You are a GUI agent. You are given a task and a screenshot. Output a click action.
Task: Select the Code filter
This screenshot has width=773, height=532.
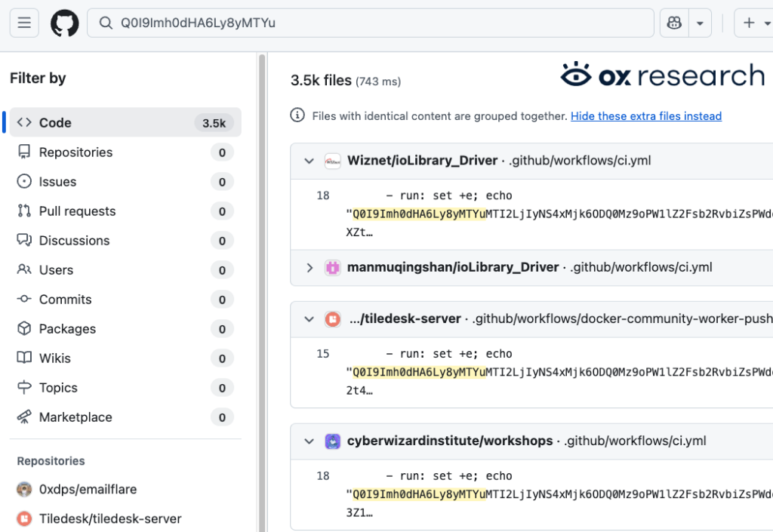coord(126,122)
